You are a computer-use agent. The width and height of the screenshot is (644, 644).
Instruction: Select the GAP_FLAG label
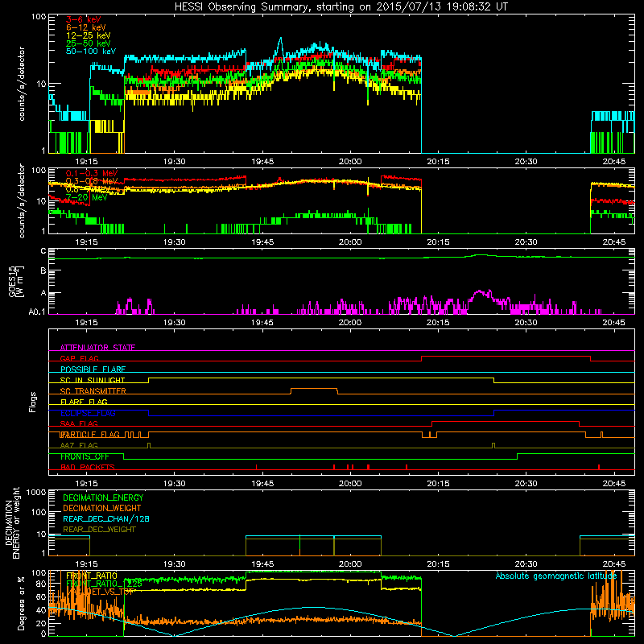(x=79, y=358)
